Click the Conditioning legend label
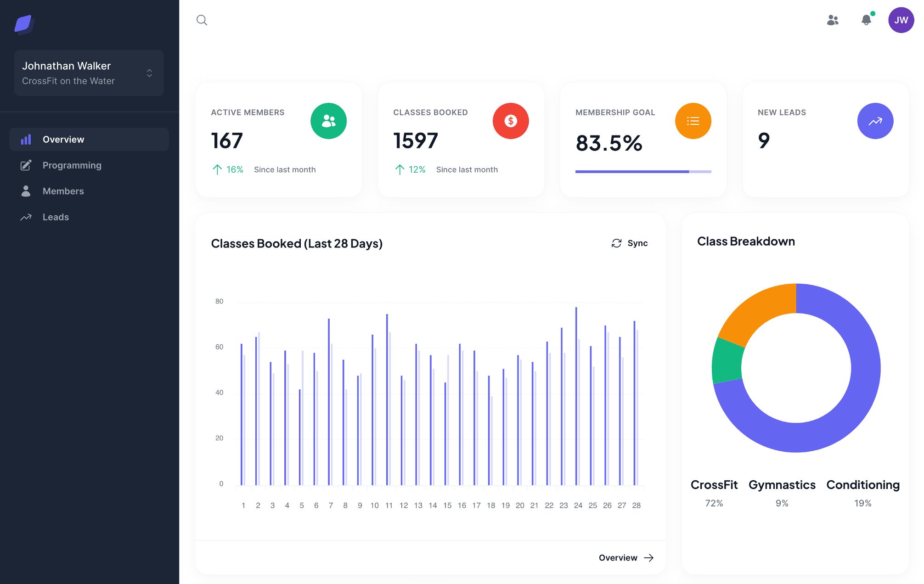 coord(863,485)
